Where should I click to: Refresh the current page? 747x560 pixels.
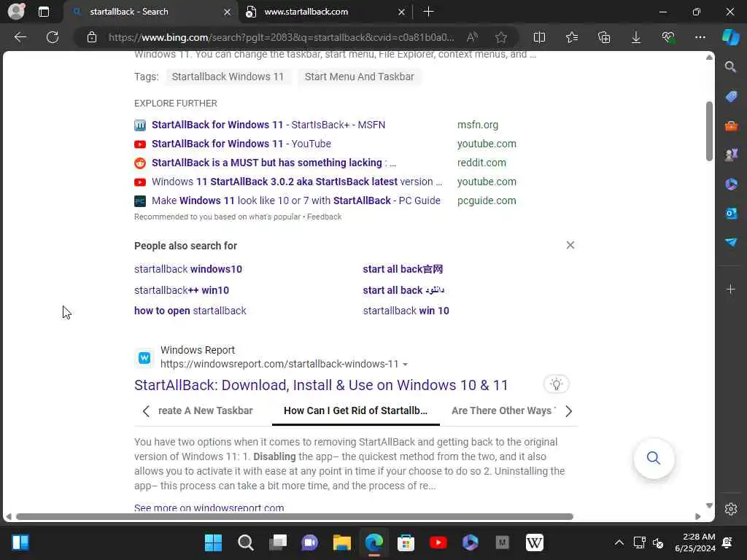click(x=53, y=37)
